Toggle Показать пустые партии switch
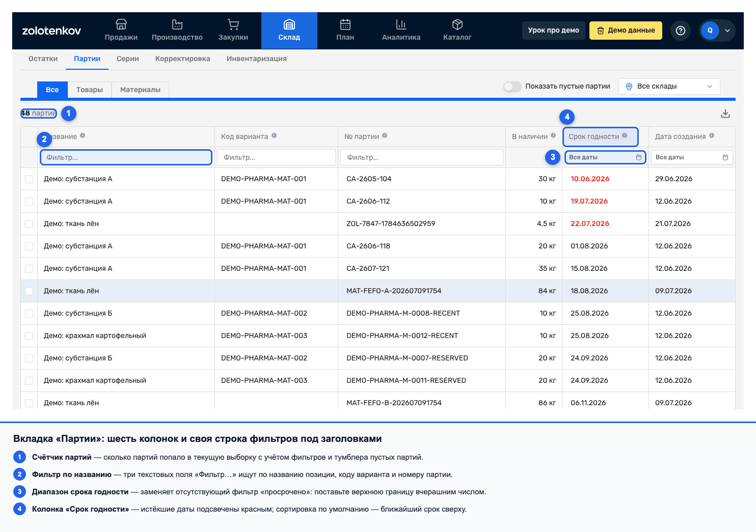Image resolution: width=756 pixels, height=532 pixels. (x=512, y=87)
